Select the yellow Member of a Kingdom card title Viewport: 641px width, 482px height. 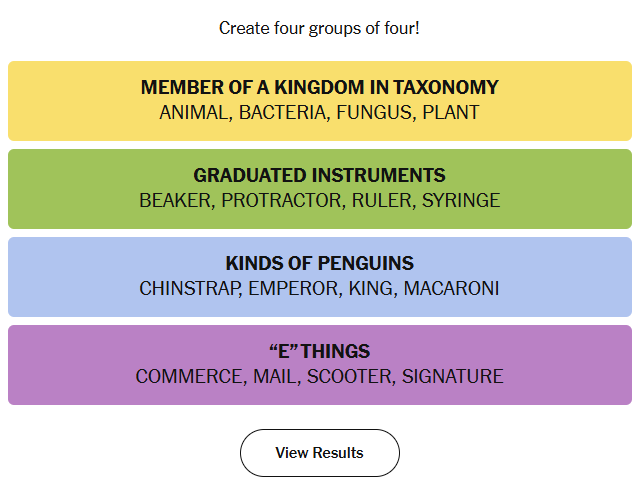pyautogui.click(x=320, y=87)
